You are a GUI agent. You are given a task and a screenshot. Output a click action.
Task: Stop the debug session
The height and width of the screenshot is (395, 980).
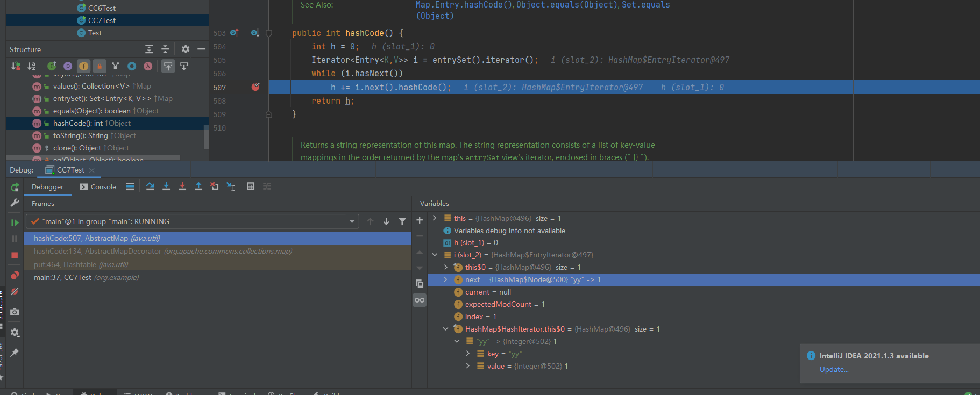15,255
